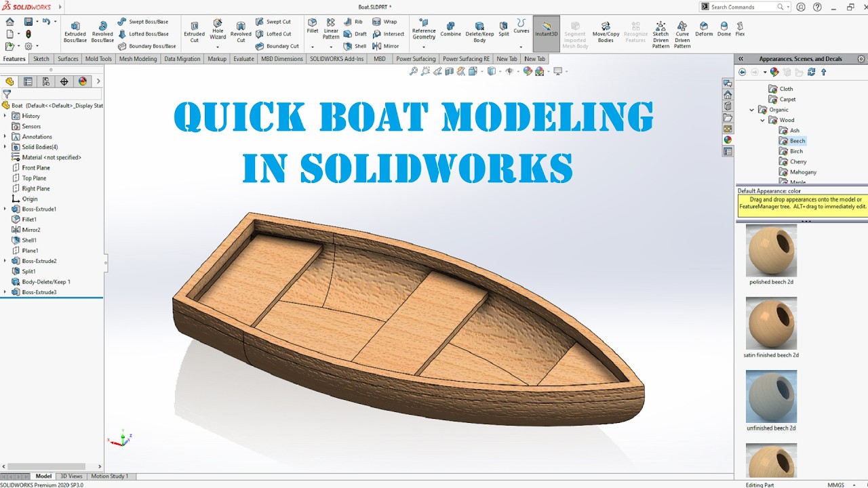Click the Dome tool
This screenshot has width=868, height=488.
[724, 28]
